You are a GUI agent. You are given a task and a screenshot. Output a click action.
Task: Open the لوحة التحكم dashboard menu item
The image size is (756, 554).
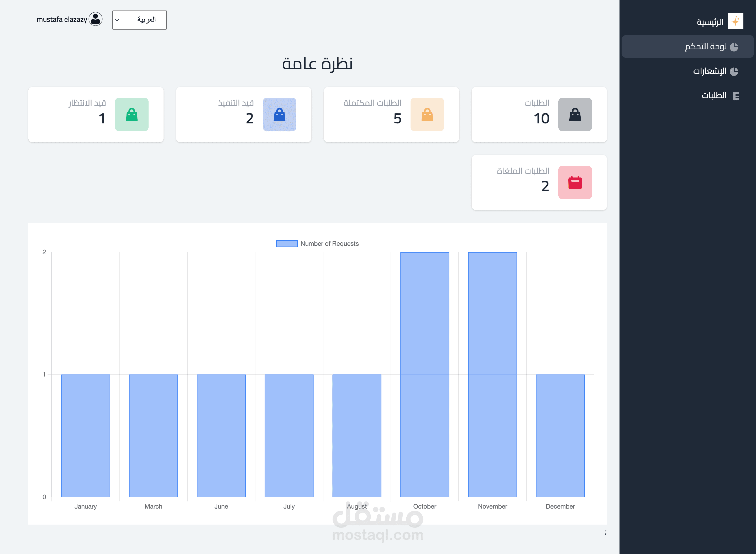(705, 47)
